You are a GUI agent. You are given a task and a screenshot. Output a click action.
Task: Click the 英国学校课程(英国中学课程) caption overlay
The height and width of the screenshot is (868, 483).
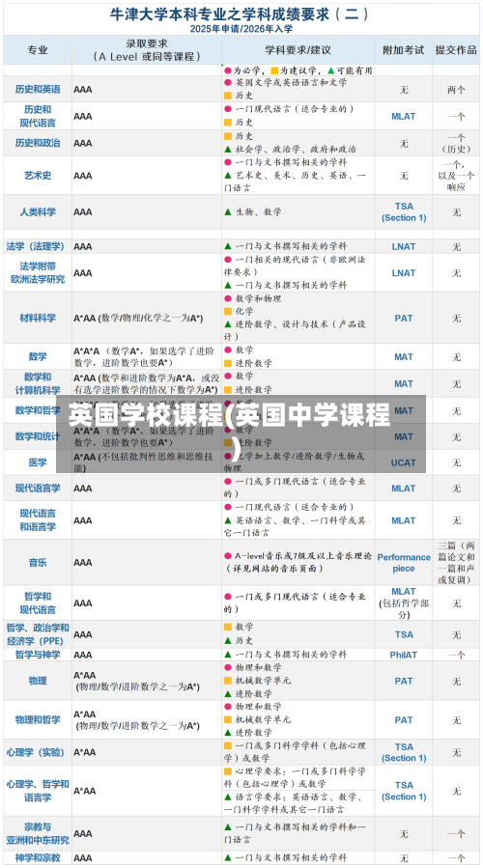click(241, 434)
